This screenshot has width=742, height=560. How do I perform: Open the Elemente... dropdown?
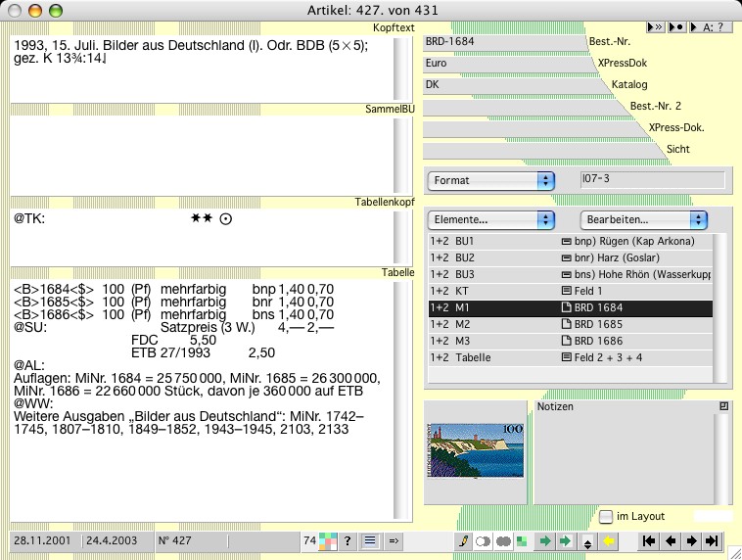(491, 220)
